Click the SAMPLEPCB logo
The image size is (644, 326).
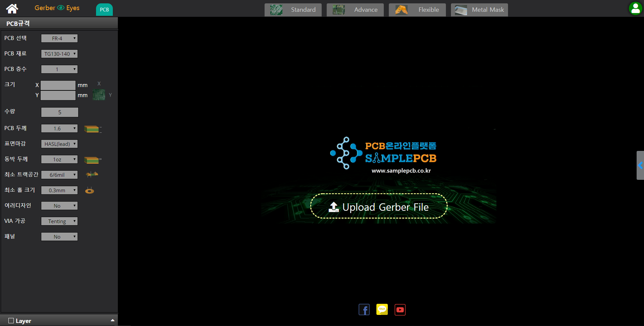pyautogui.click(x=383, y=153)
